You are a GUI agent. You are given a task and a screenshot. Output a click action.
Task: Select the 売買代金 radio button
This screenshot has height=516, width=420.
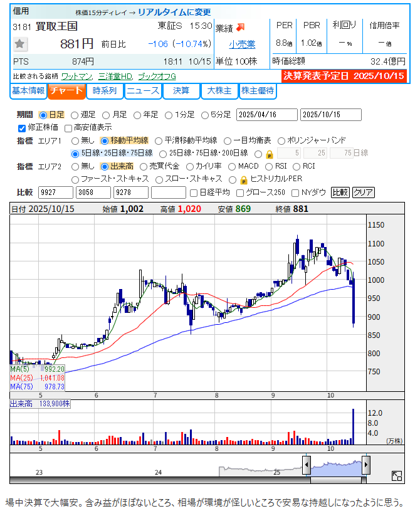click(144, 167)
